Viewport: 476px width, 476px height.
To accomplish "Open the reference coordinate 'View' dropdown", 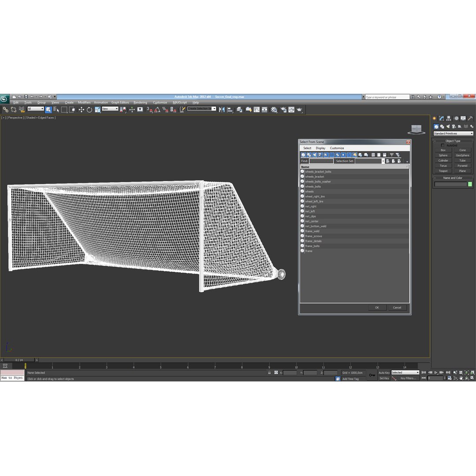I will pos(110,109).
